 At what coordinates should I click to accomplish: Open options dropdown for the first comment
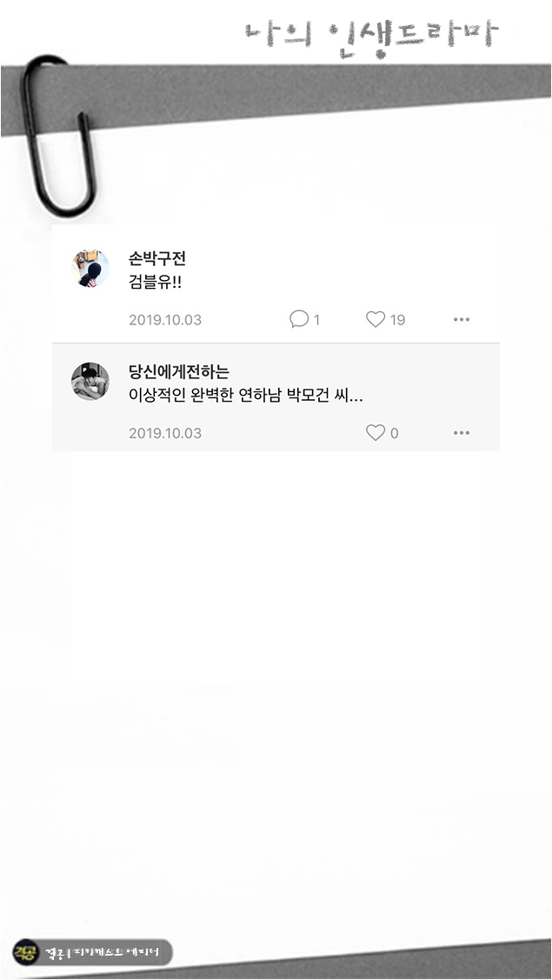459,319
